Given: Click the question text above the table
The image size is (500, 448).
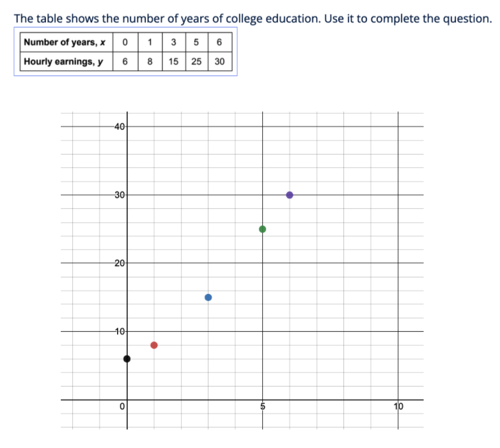Looking at the screenshot, I should coord(253,18).
